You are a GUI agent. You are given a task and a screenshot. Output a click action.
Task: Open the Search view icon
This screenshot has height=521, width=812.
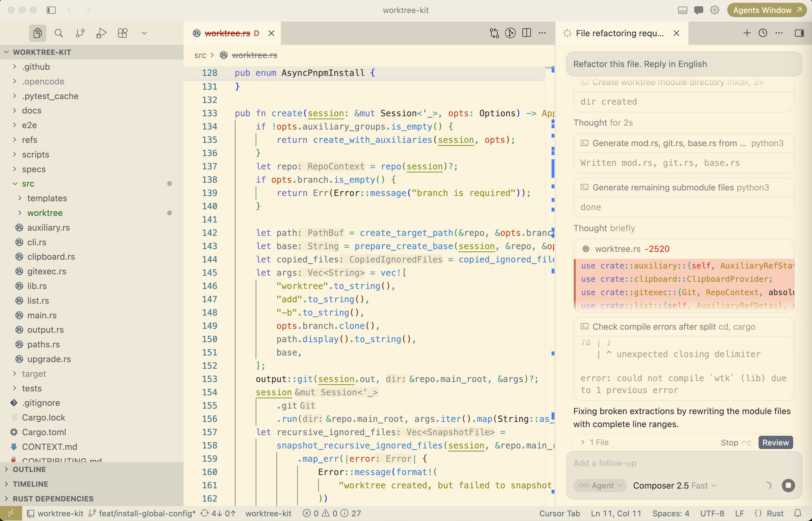point(58,33)
